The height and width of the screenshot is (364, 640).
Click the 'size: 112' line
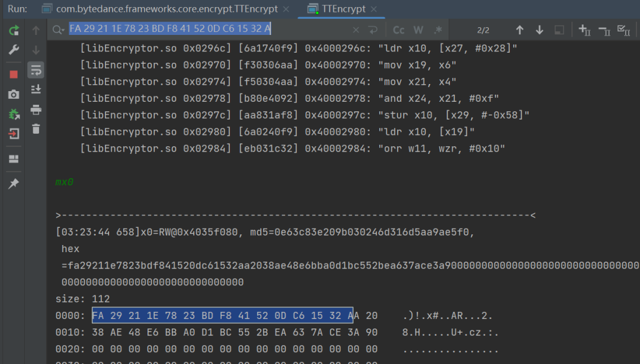pos(82,299)
